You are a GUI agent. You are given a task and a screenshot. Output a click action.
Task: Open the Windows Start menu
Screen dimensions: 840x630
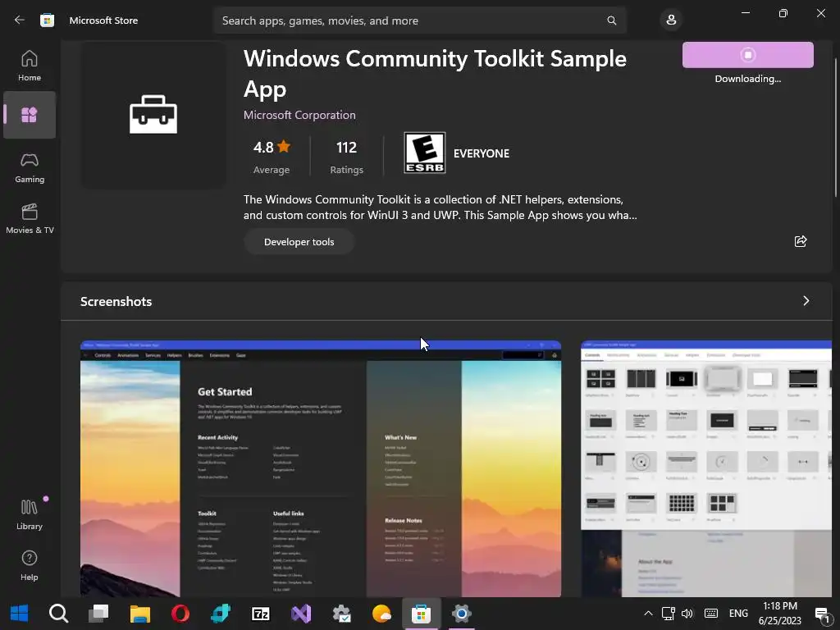(20, 614)
